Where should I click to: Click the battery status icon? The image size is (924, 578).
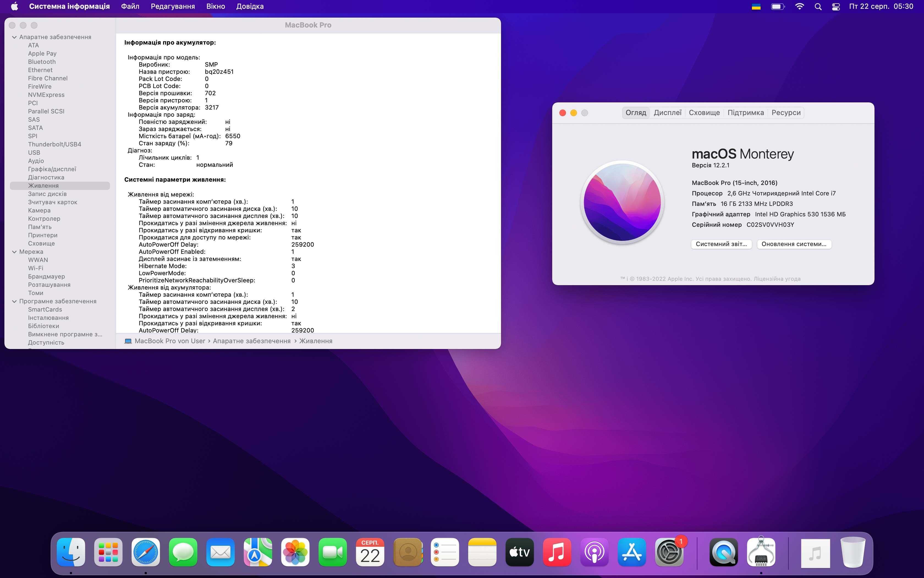coord(778,7)
